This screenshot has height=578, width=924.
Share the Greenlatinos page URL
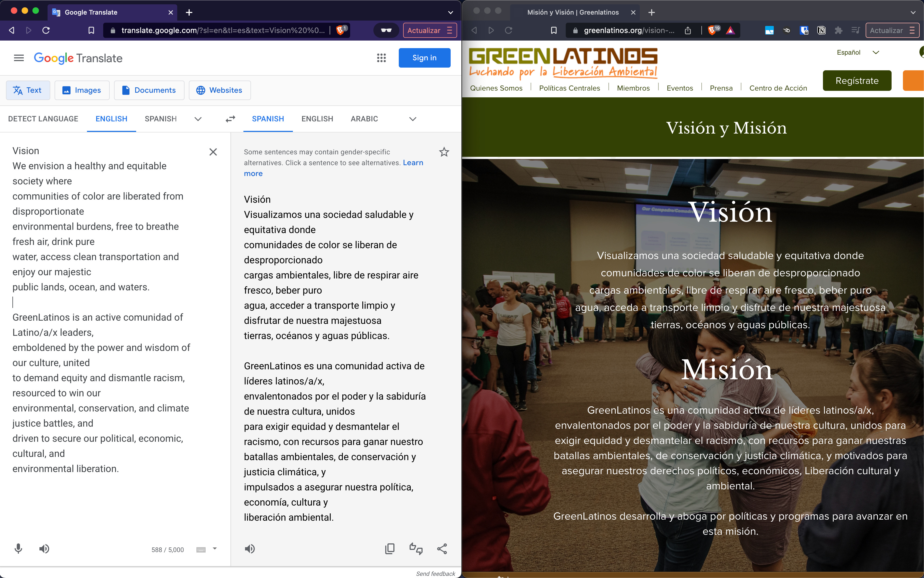coord(688,30)
